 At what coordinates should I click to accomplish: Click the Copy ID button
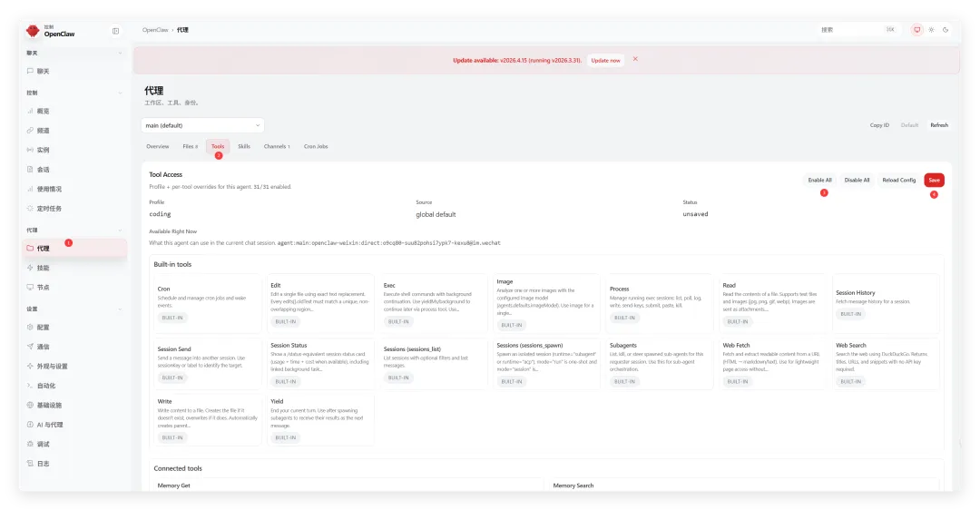pyautogui.click(x=879, y=125)
